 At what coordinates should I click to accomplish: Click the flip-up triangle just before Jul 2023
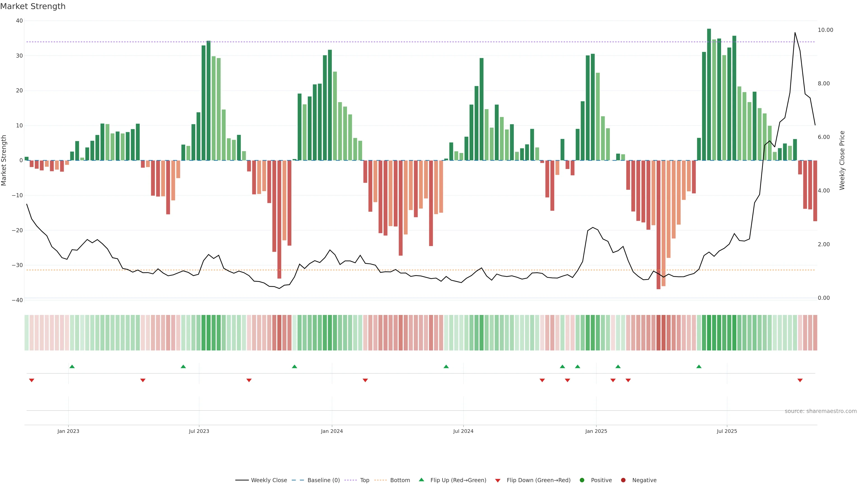pyautogui.click(x=183, y=366)
